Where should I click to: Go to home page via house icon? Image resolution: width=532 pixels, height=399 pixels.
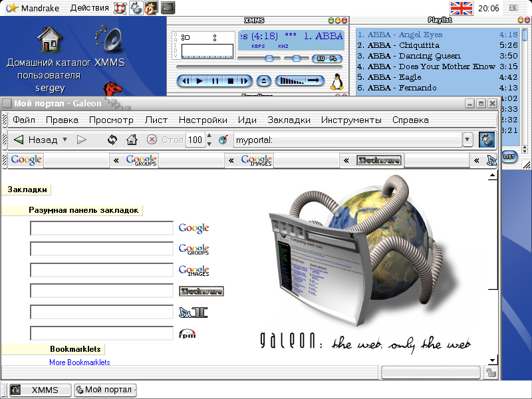coord(132,140)
